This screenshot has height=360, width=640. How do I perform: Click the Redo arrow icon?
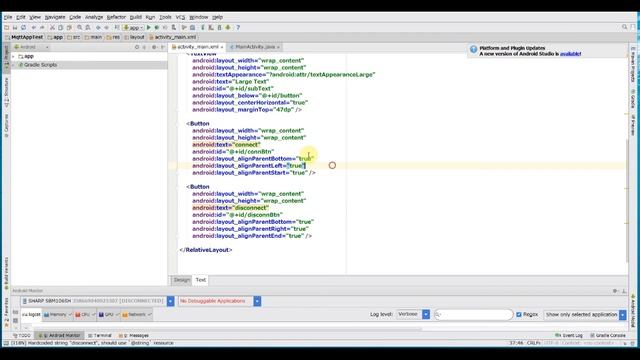42,27
